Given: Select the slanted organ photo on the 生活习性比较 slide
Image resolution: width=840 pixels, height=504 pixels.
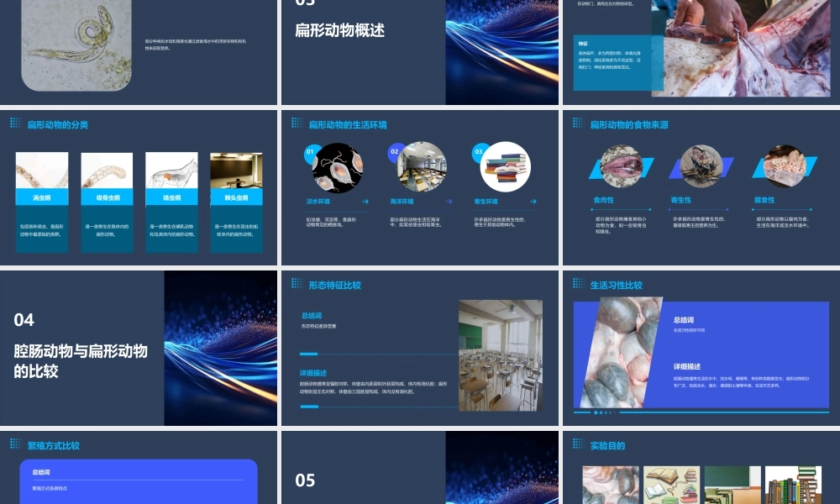Looking at the screenshot, I should 623,353.
